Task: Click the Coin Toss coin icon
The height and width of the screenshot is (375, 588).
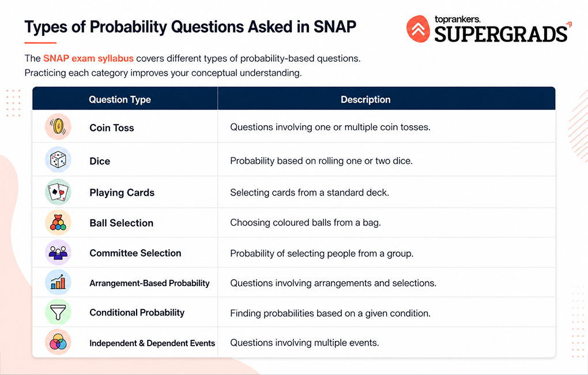Action: pyautogui.click(x=58, y=126)
